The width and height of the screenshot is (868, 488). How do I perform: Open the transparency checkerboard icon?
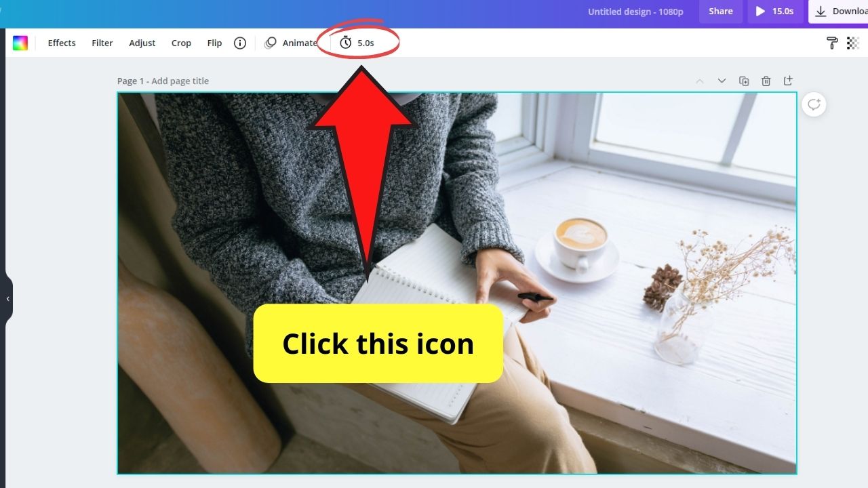click(x=853, y=43)
